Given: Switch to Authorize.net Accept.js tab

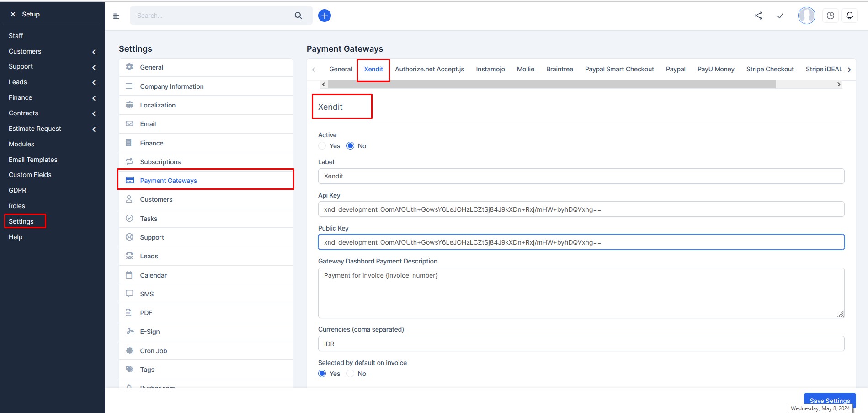Looking at the screenshot, I should [430, 69].
